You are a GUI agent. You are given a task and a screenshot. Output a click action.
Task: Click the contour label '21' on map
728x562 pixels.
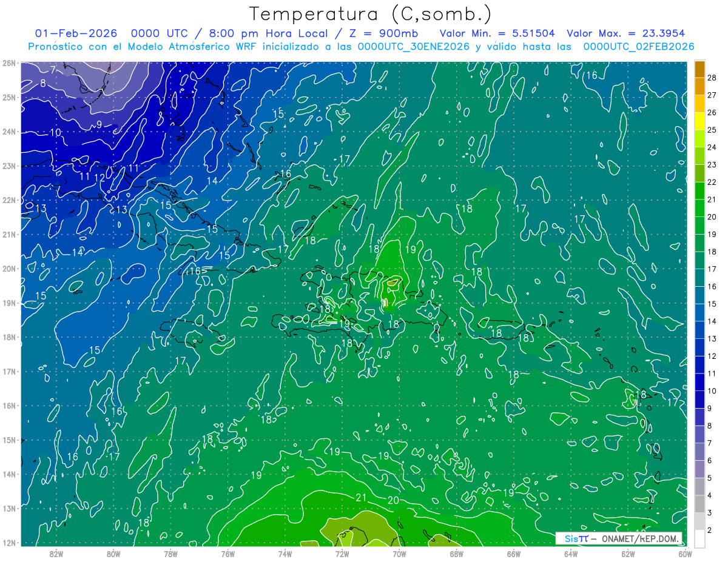point(361,498)
